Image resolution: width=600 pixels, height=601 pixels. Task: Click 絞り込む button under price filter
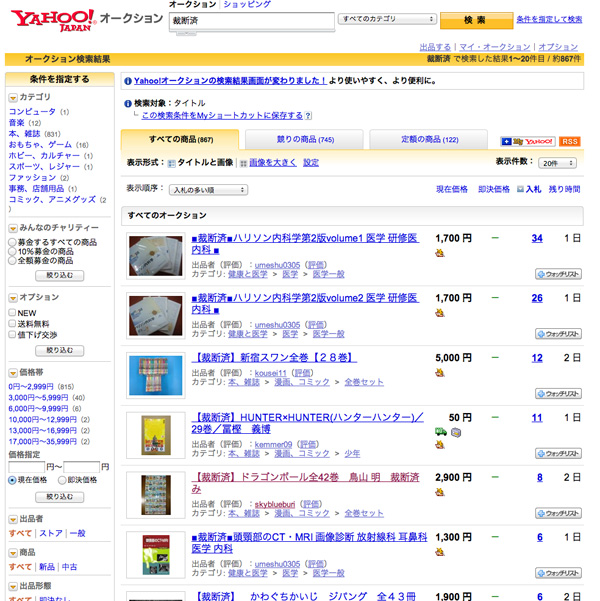pos(59,497)
